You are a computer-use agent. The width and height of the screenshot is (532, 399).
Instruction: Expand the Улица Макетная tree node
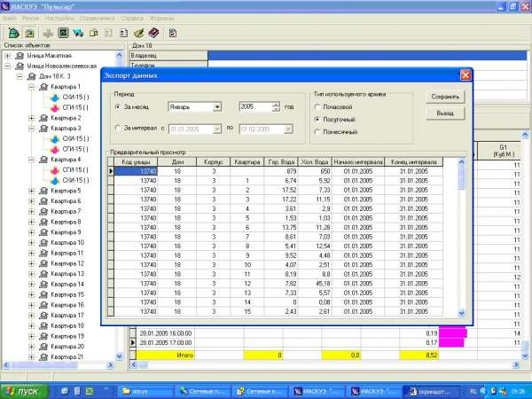click(x=8, y=56)
